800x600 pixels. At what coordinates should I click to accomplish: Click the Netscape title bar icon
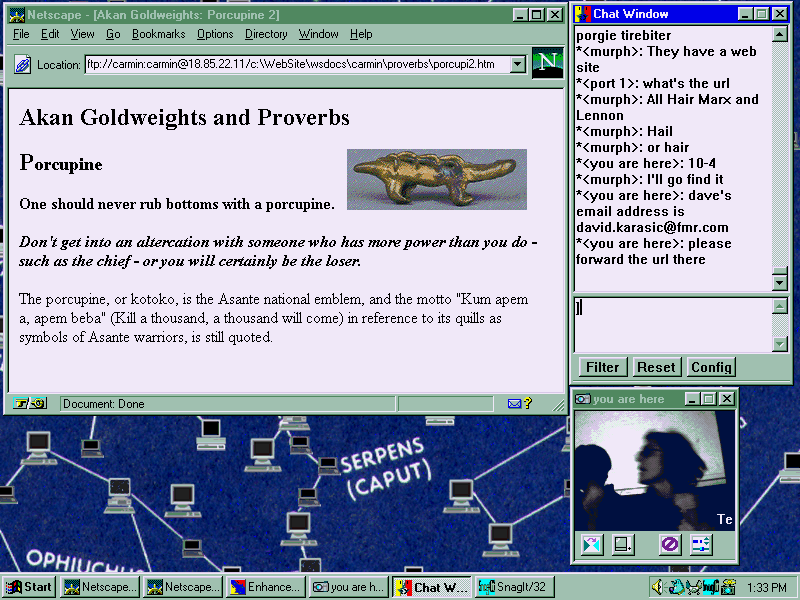pos(17,15)
